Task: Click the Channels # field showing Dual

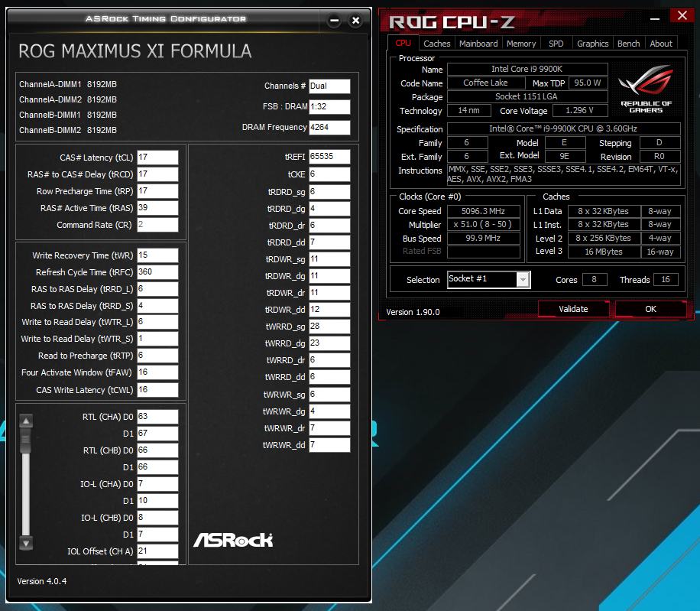Action: pyautogui.click(x=329, y=86)
